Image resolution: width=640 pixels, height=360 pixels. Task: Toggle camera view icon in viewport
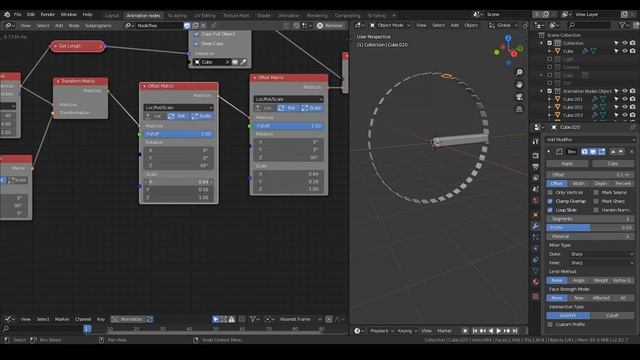point(519,97)
